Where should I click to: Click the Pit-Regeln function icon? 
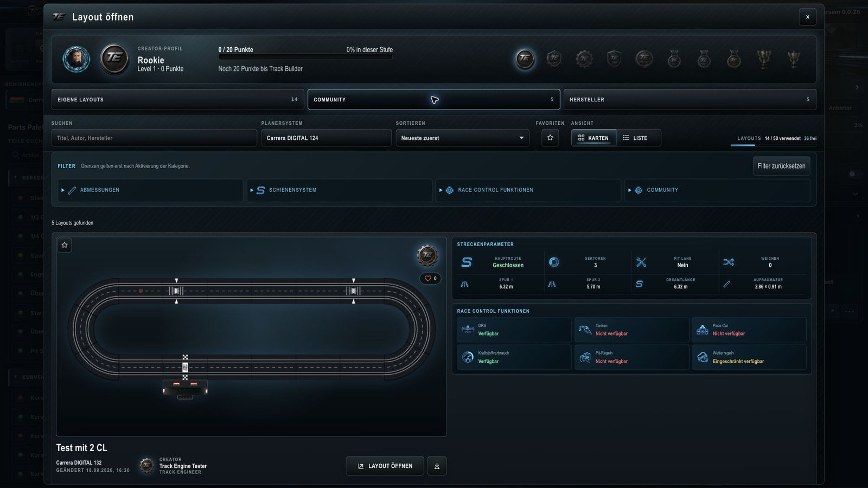pyautogui.click(x=585, y=357)
